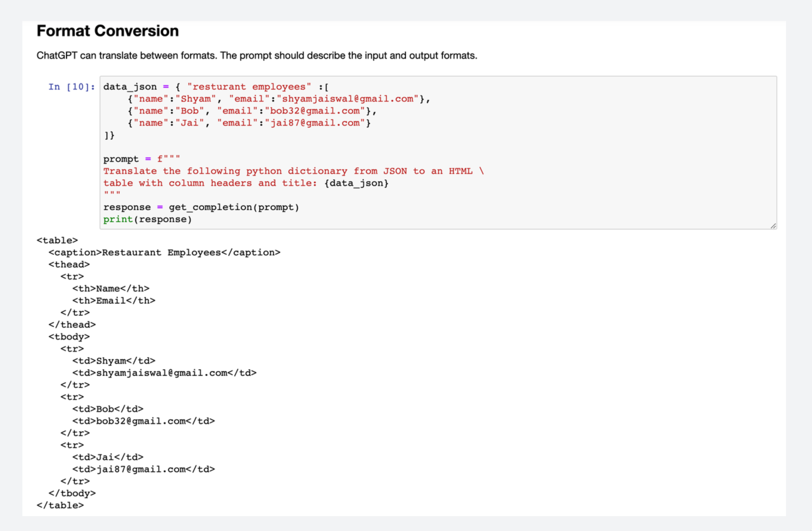Click the ChatGPT format translation description paragraph
Image resolution: width=812 pixels, height=531 pixels.
click(x=257, y=55)
